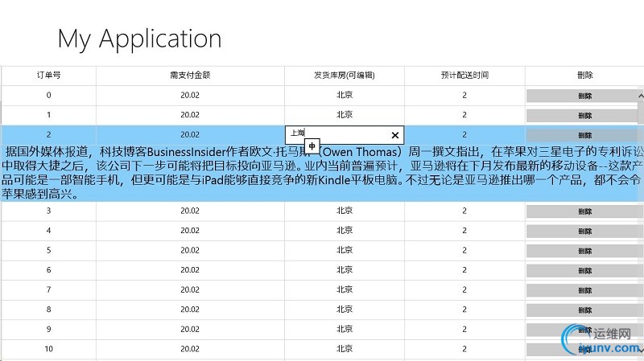Select the 北京 cell in order 8
This screenshot has width=644, height=361.
(x=345, y=310)
